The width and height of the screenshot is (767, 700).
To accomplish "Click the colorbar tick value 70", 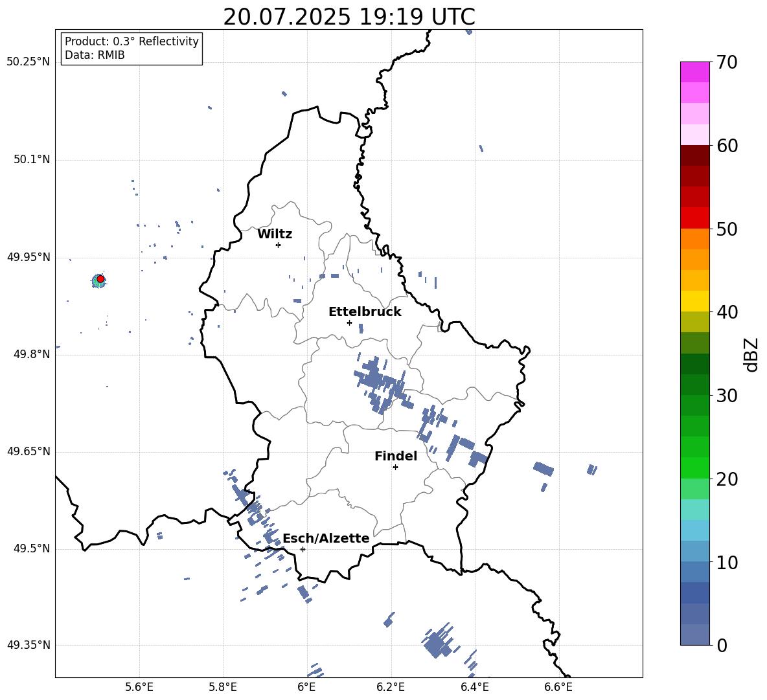I will click(x=727, y=62).
